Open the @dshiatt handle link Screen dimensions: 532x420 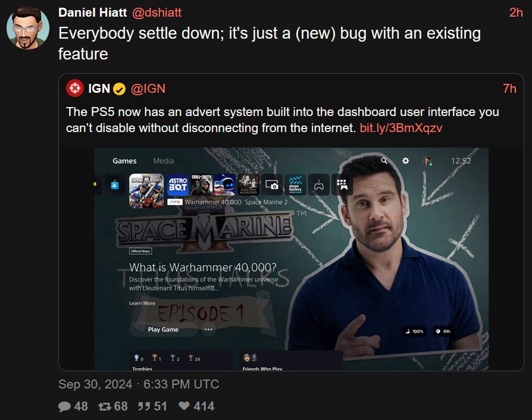tap(157, 12)
